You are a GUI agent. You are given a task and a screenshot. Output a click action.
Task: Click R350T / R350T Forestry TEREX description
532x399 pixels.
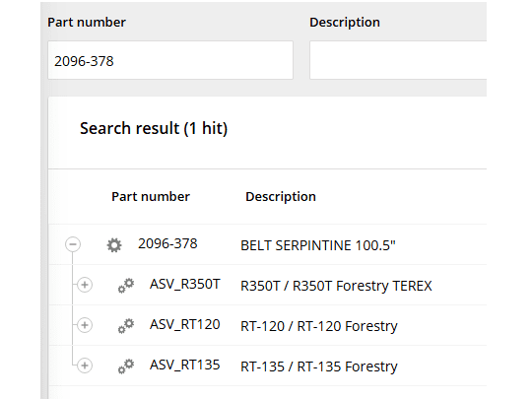[336, 286]
